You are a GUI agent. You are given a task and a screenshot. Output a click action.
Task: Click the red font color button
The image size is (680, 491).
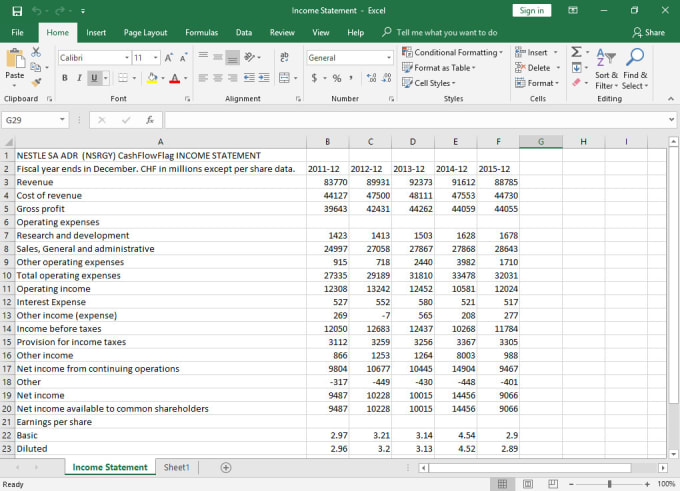pyautogui.click(x=175, y=78)
